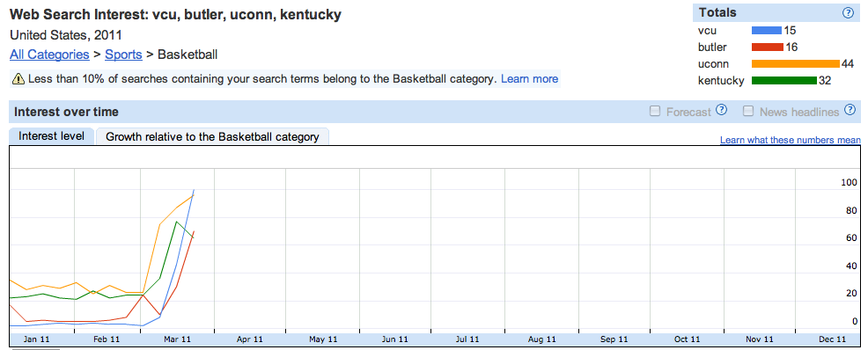
Task: Click the blue vcu totals bar
Action: [766, 31]
